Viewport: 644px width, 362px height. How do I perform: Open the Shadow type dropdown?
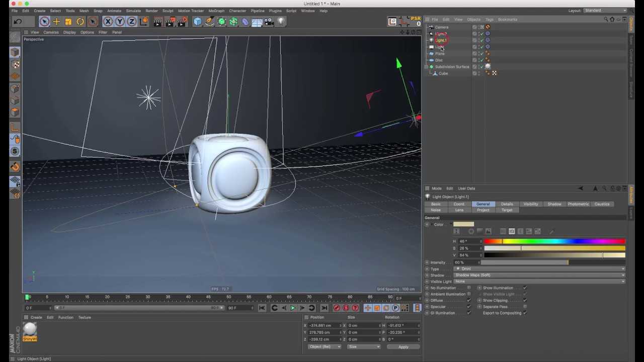[x=539, y=275]
